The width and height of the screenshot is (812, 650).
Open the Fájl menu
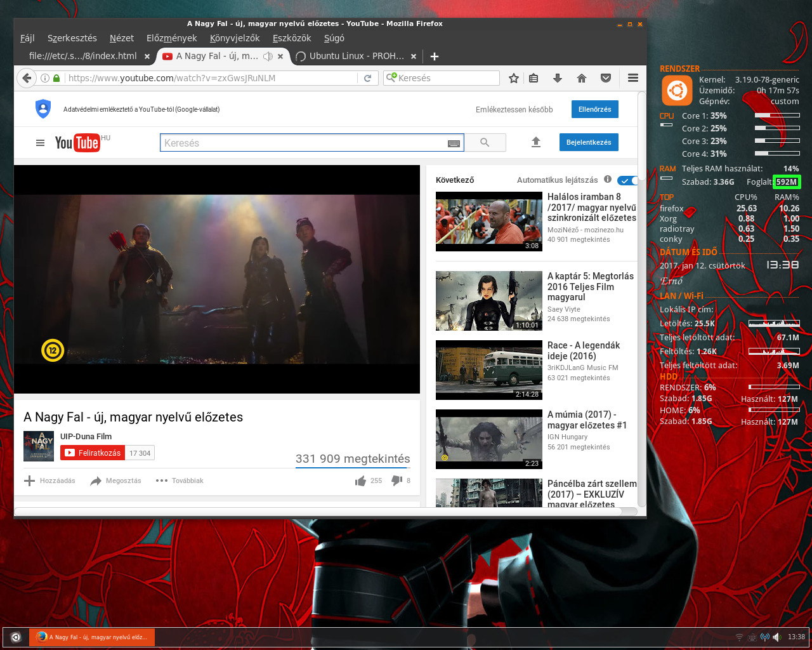27,38
